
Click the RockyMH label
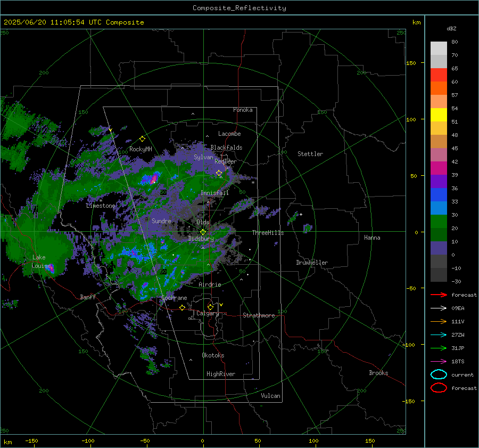click(141, 149)
